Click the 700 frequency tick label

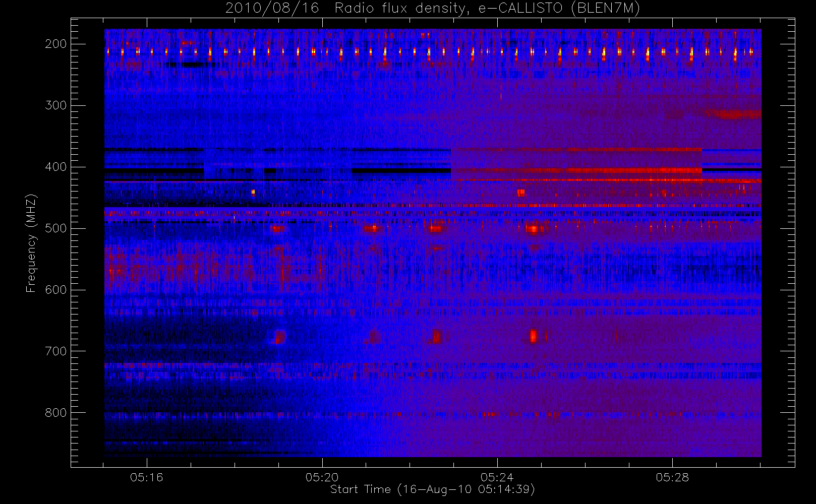click(56, 351)
